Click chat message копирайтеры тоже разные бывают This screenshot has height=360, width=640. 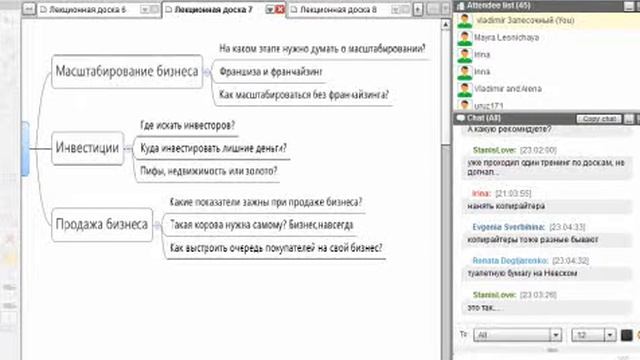[x=533, y=240]
